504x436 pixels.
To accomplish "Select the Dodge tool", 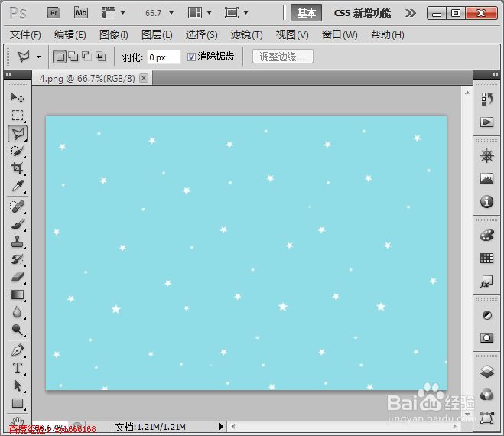I will pos(18,330).
